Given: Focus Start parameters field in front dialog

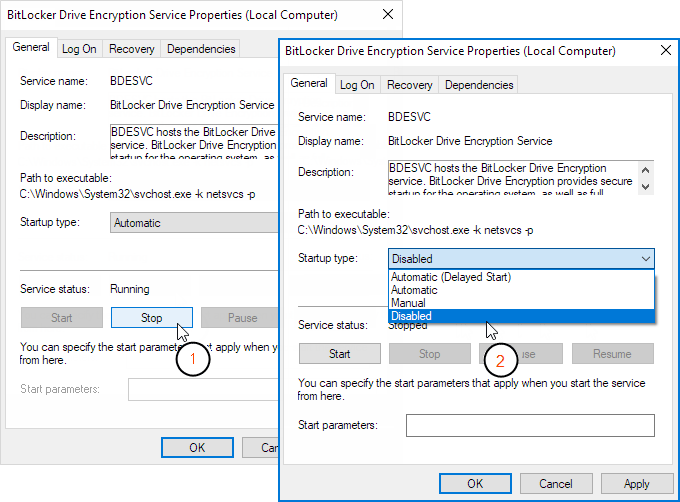Looking at the screenshot, I should coord(530,425).
